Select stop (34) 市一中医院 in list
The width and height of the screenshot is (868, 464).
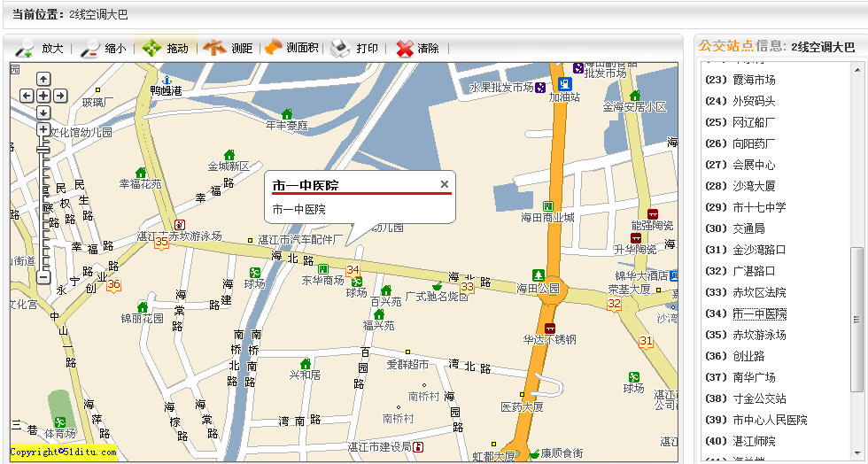tap(759, 313)
